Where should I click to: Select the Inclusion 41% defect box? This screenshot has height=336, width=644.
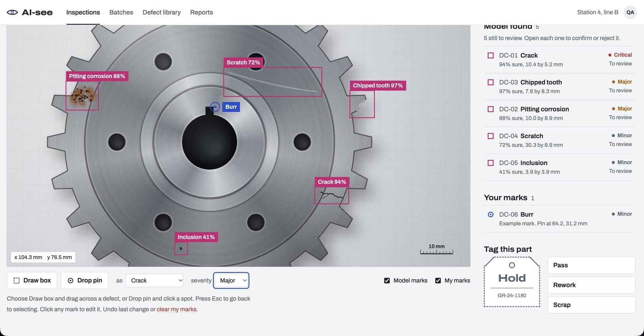click(x=181, y=248)
